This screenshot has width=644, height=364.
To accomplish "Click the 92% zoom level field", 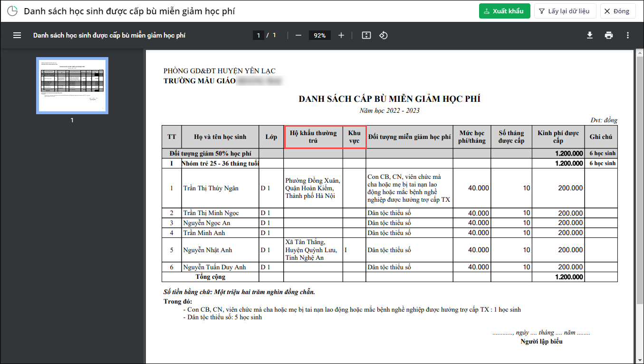I will point(319,35).
